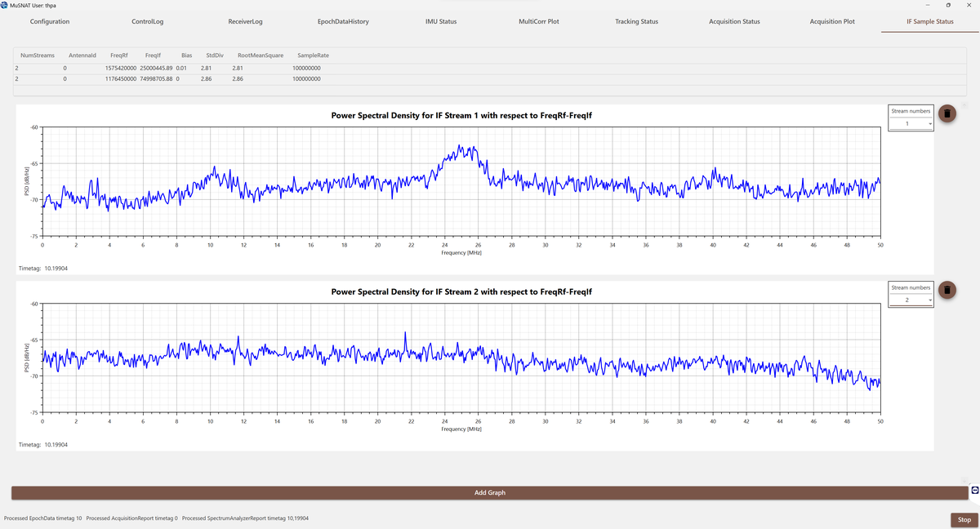
Task: Delete the IF Stream 1 graph
Action: pyautogui.click(x=947, y=113)
